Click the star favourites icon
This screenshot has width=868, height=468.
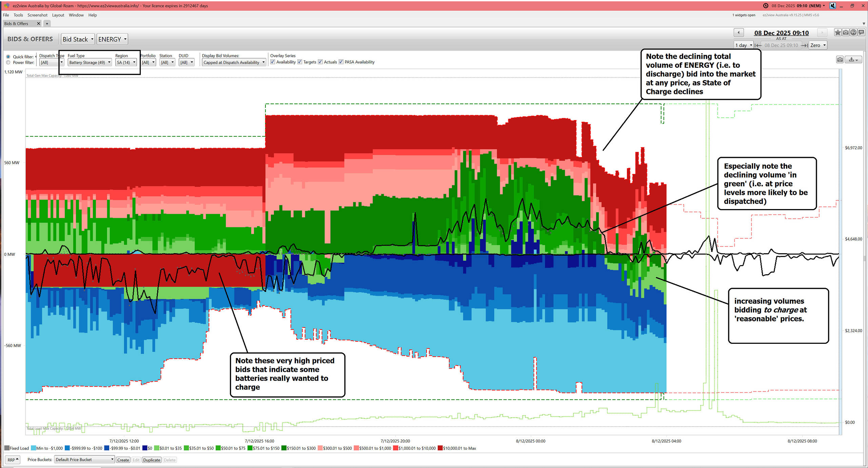click(x=838, y=33)
